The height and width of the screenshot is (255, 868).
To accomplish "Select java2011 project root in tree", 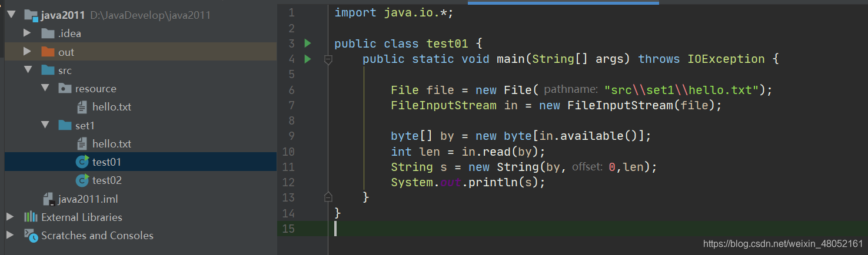I will click(140, 15).
